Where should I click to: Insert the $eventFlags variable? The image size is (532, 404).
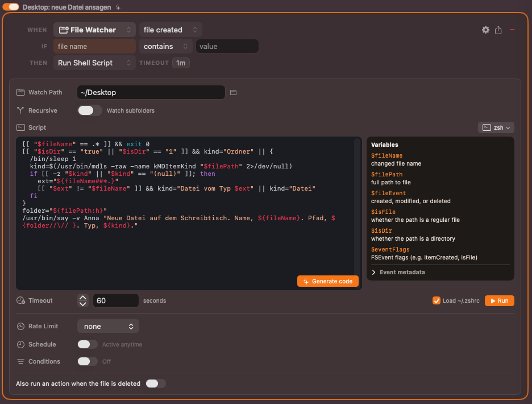390,249
